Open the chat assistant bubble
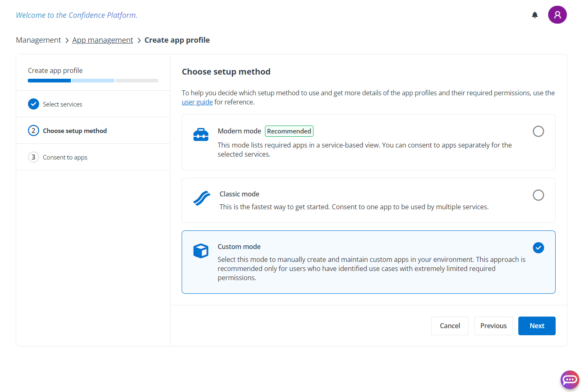Screen dimensions: 583x392 pos(569,379)
